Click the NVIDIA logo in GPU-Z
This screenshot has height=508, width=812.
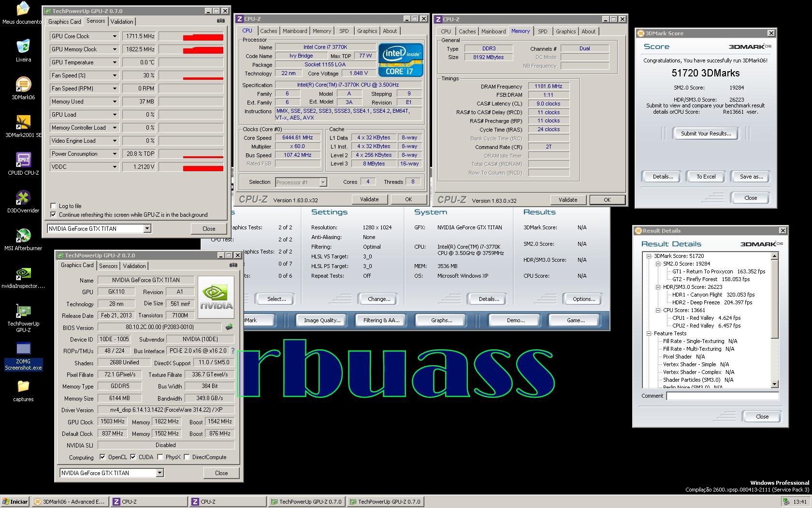[x=216, y=297]
